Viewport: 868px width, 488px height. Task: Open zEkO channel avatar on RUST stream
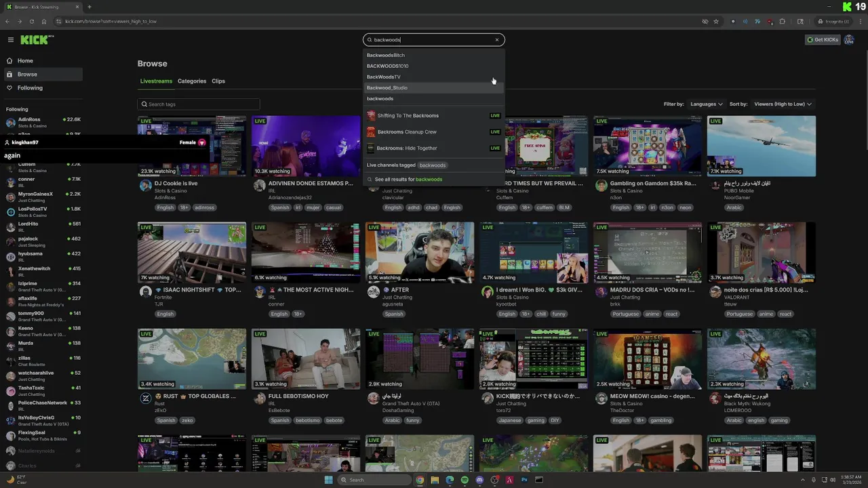coord(145,399)
